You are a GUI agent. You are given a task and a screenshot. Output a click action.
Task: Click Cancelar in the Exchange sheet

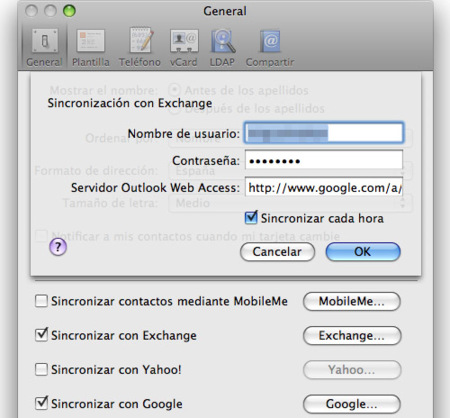pyautogui.click(x=277, y=252)
